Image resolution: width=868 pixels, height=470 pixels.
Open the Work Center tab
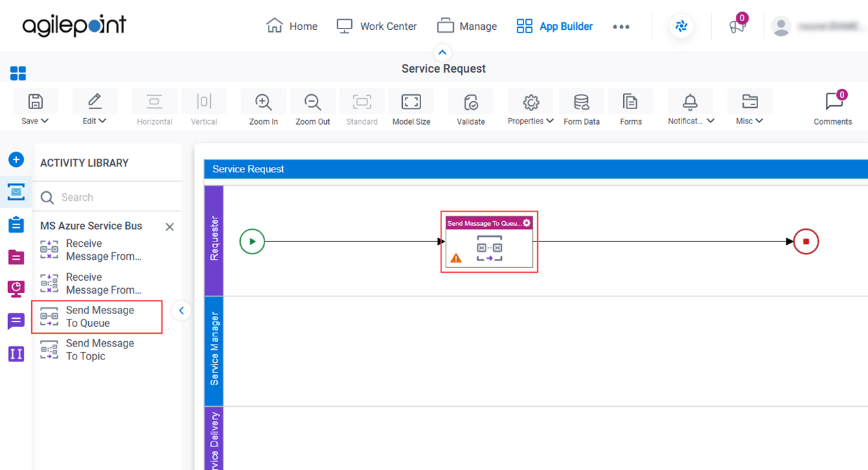point(376,26)
